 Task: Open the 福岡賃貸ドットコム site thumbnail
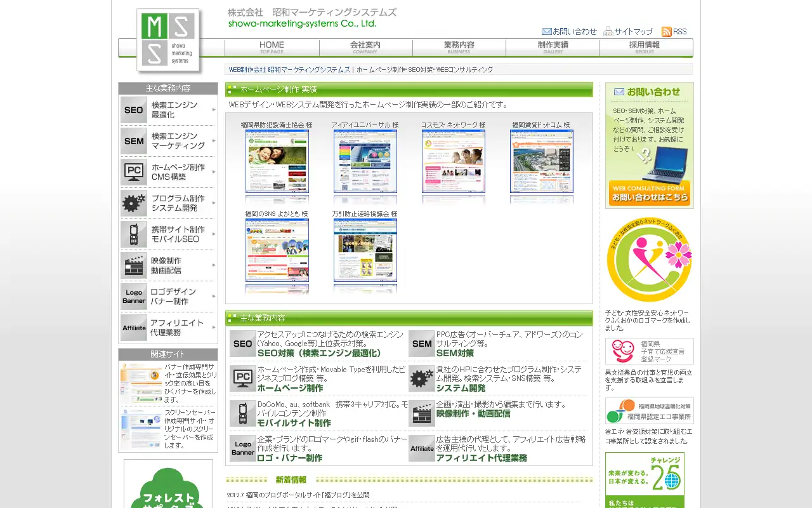[x=542, y=161]
